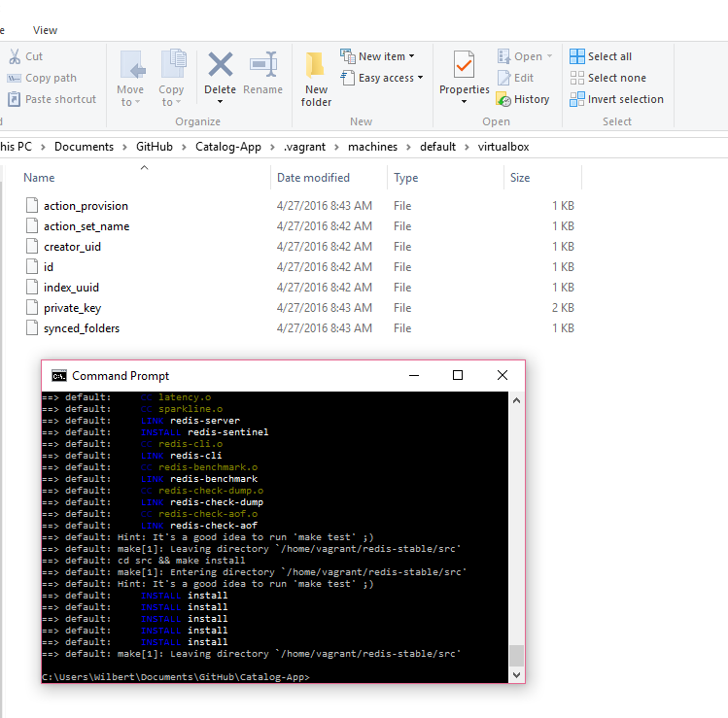The width and height of the screenshot is (728, 718).
Task: Click the Cut scissors icon
Action: pyautogui.click(x=15, y=56)
